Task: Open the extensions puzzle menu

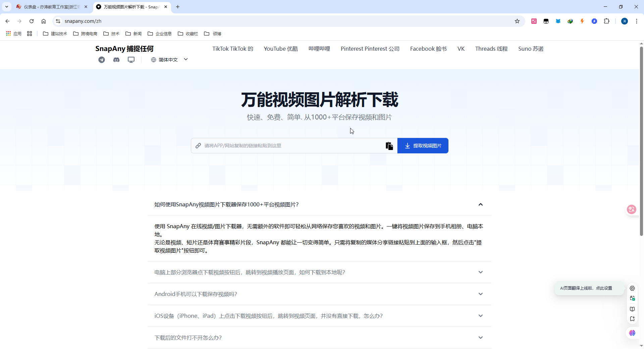Action: coord(606,21)
